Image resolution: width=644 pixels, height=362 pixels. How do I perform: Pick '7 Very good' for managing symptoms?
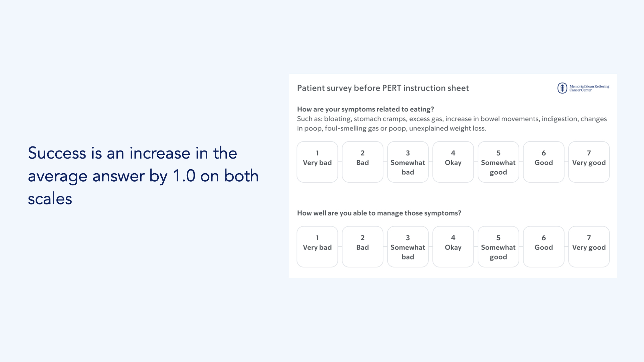coord(589,247)
